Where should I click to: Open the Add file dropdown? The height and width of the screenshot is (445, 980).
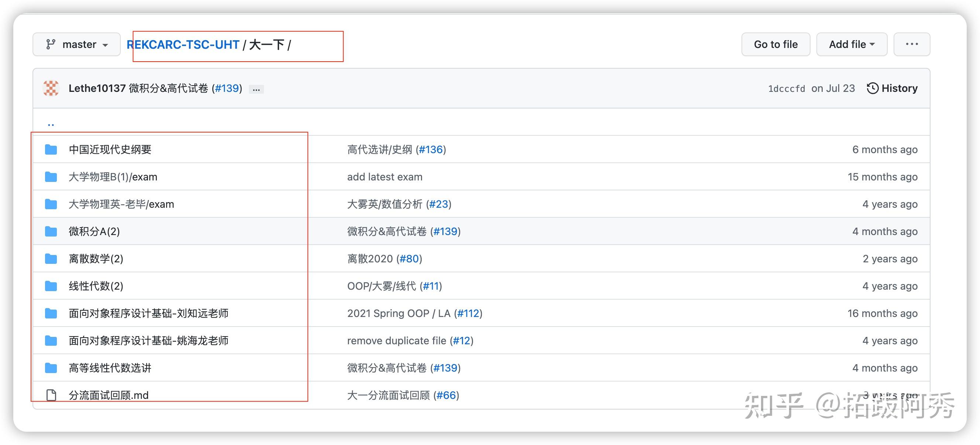click(x=851, y=44)
